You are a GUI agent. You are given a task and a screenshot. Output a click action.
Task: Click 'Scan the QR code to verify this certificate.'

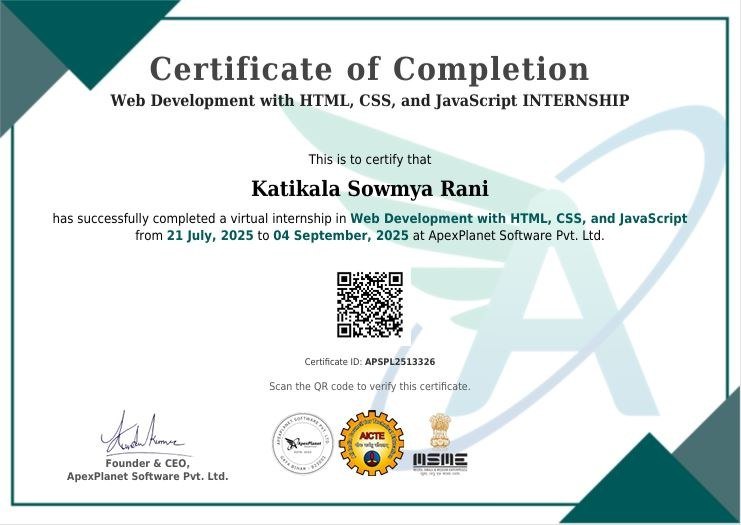click(x=370, y=387)
